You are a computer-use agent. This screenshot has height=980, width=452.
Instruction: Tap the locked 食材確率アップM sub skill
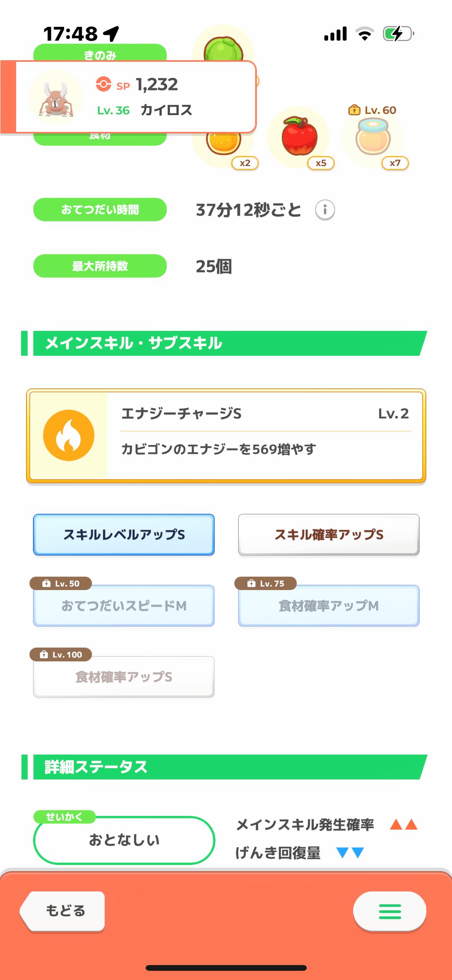pos(329,606)
